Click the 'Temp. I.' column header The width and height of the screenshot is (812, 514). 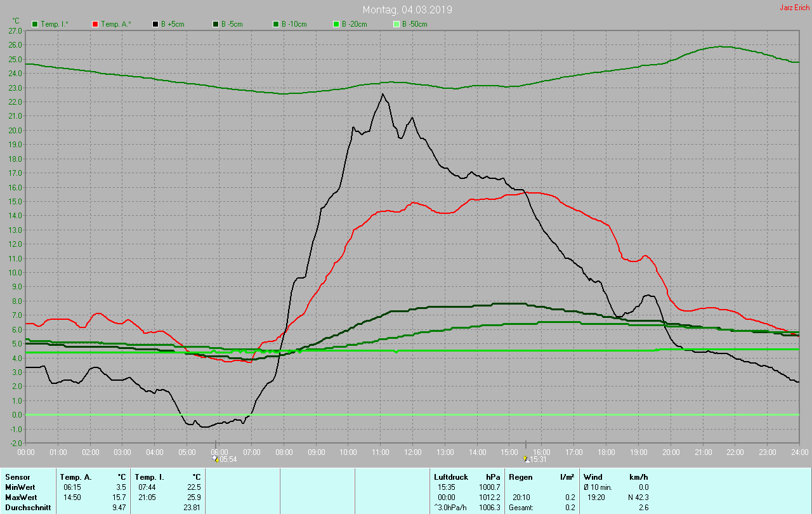[148, 477]
